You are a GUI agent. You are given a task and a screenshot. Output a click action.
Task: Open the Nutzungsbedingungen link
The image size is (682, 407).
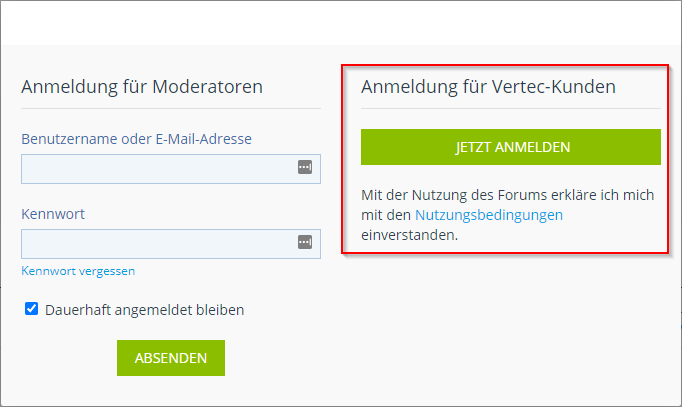click(489, 215)
